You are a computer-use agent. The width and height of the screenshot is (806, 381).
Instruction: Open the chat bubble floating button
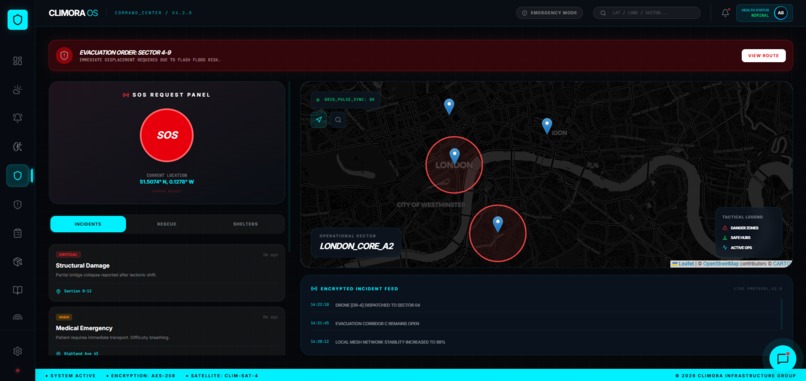782,358
